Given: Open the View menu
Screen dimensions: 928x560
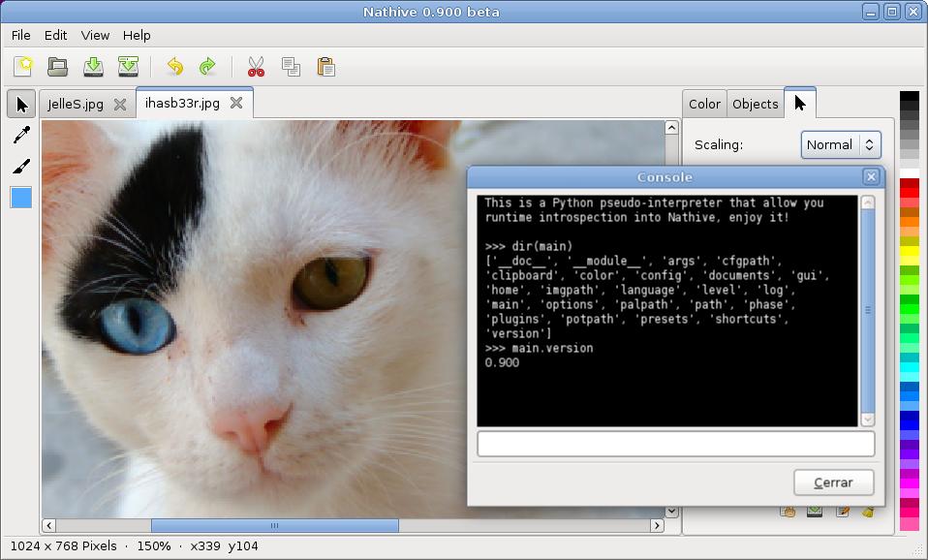Looking at the screenshot, I should pyautogui.click(x=95, y=36).
